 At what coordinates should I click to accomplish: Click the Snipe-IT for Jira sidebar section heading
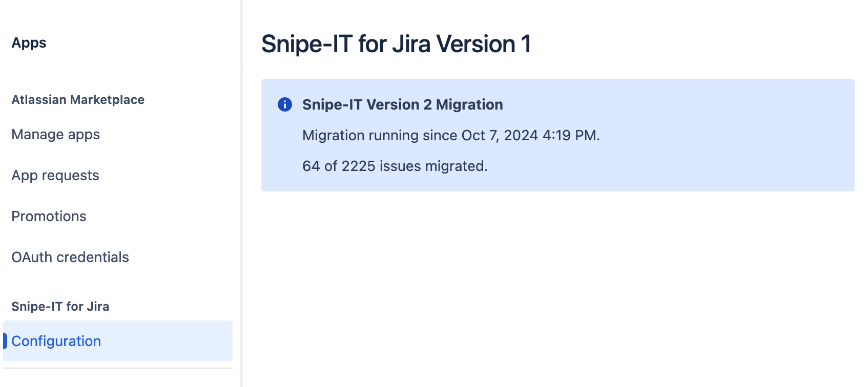point(60,307)
